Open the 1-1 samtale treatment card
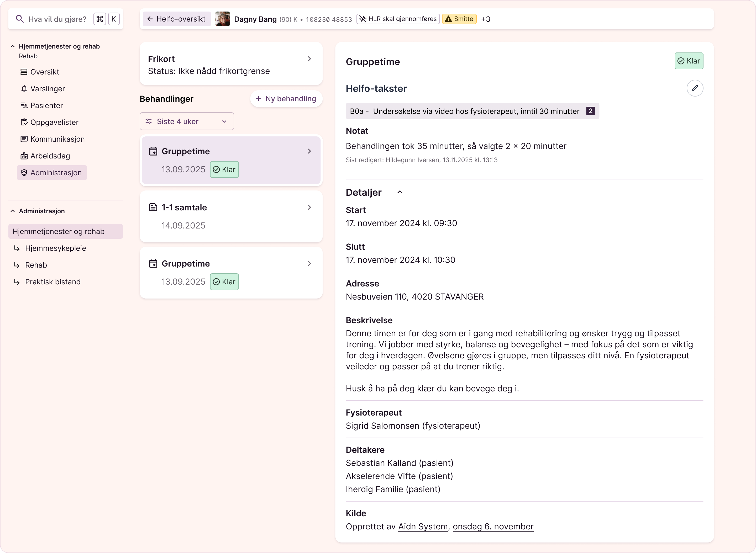 (231, 216)
